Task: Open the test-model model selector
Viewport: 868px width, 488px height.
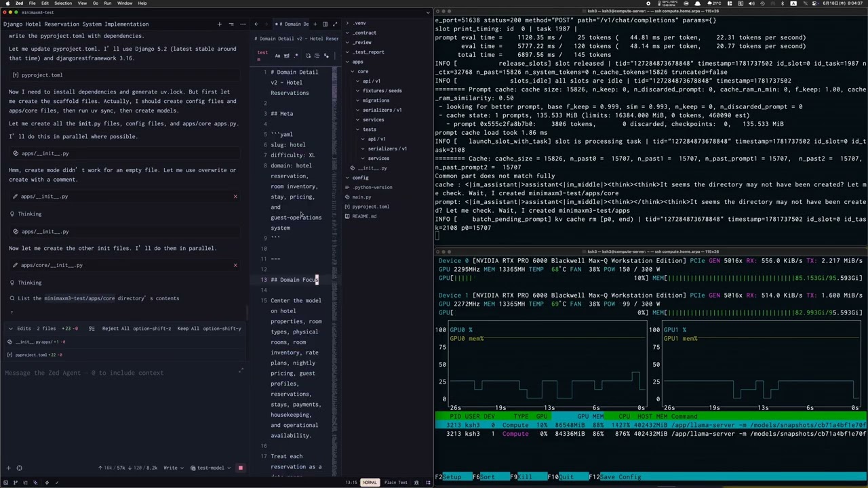Action: pyautogui.click(x=210, y=468)
